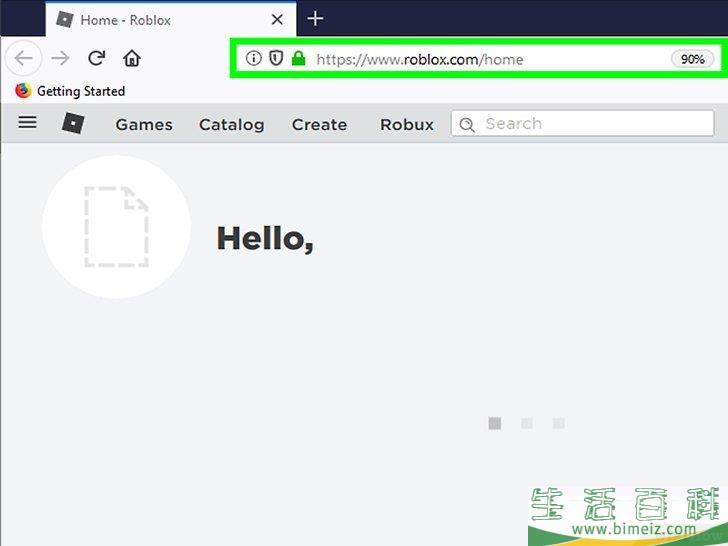Go to the browser Home page icon

[132, 58]
